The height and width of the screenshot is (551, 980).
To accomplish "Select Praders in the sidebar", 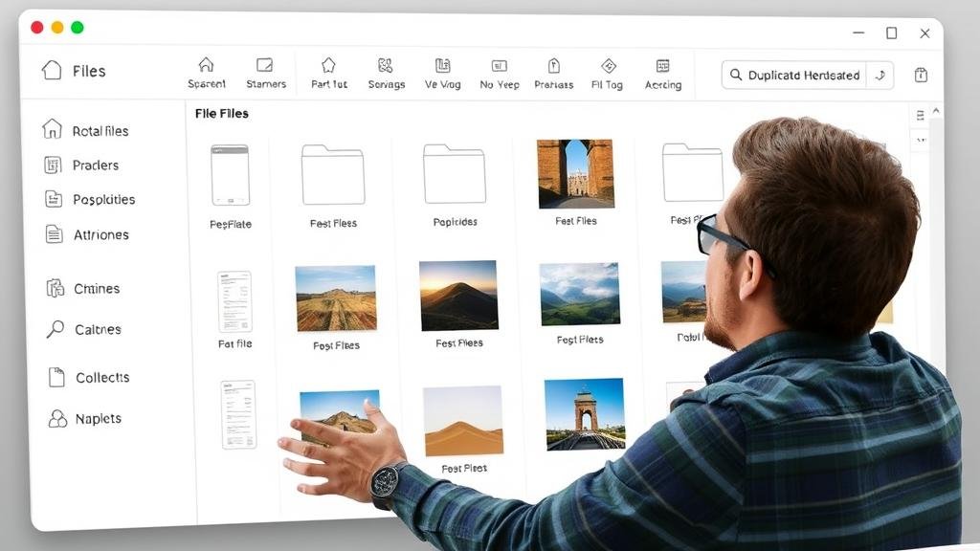I will [95, 165].
